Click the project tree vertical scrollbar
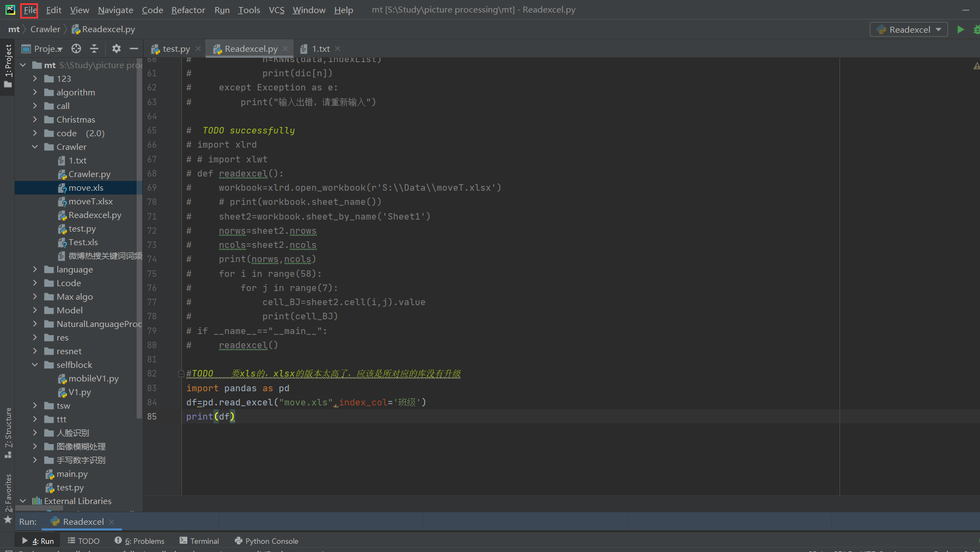 (x=139, y=239)
